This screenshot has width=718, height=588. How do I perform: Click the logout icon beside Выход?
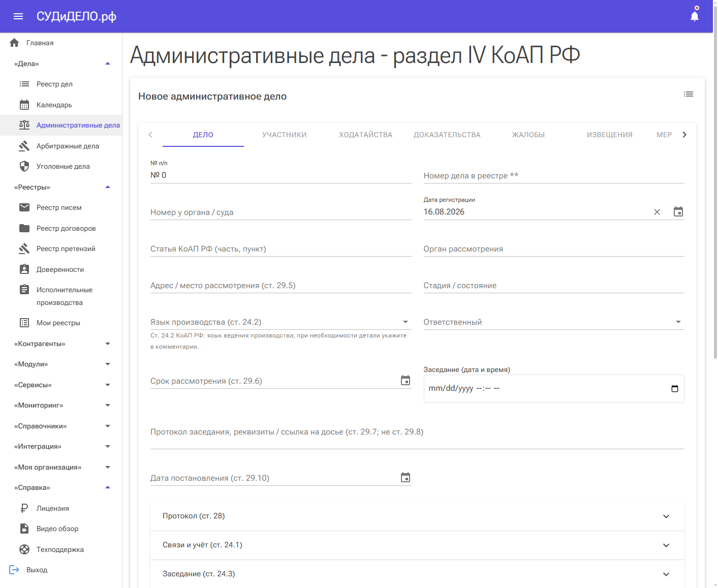[14, 570]
